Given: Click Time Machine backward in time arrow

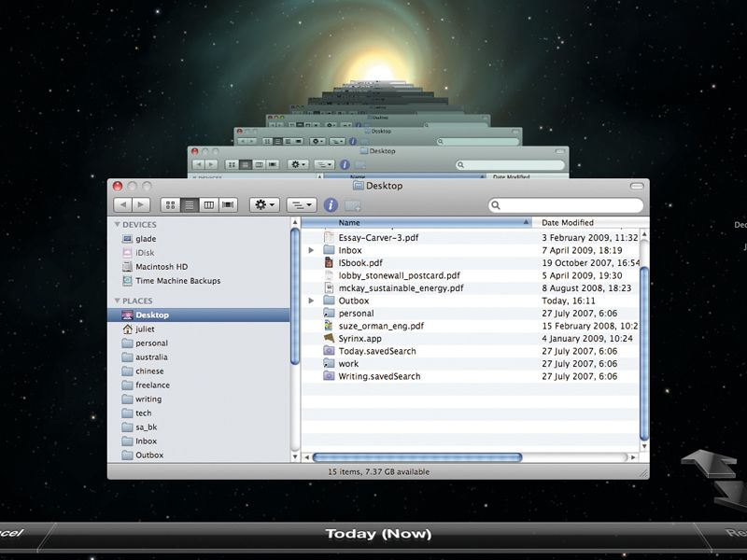Looking at the screenshot, I should (x=709, y=463).
